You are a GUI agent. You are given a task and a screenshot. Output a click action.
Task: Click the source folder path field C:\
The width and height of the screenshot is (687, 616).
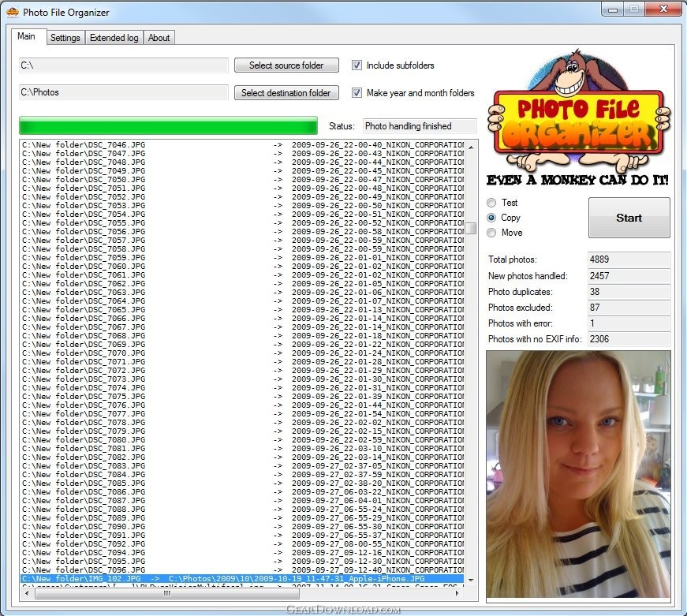tap(124, 65)
